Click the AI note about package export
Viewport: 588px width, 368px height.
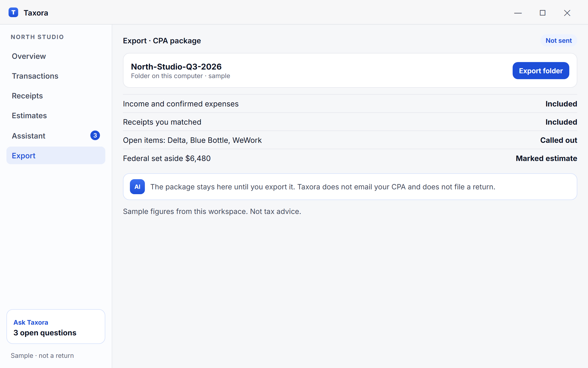(x=350, y=187)
